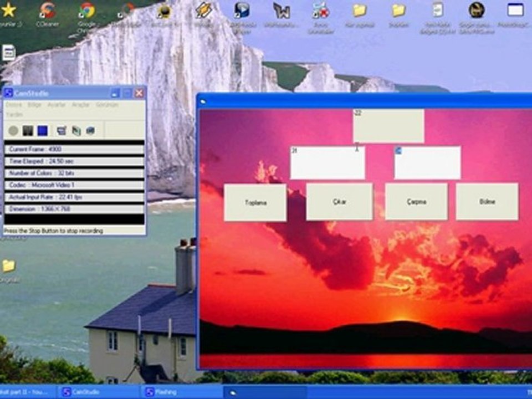This screenshot has width=532, height=399.
Task: Open the Ayarlar menu in CamStudio
Action: [x=57, y=105]
